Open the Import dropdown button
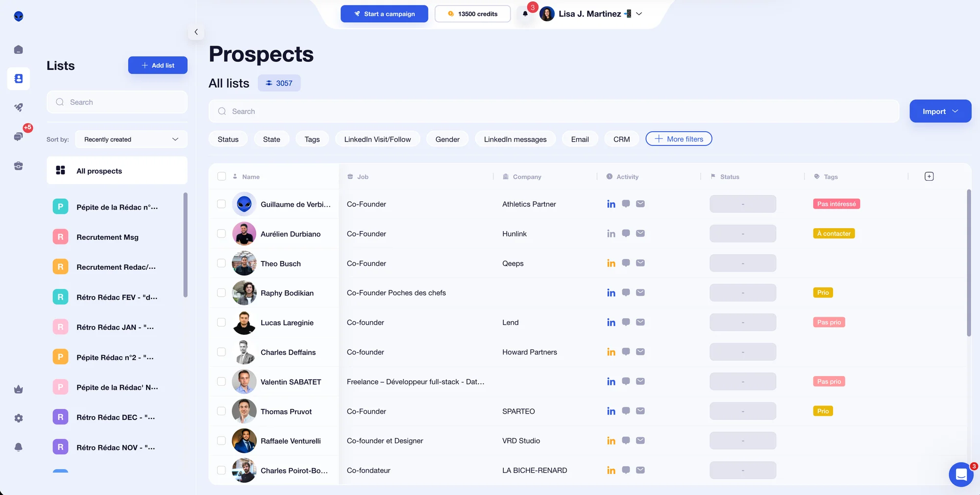This screenshot has width=980, height=495. tap(940, 111)
